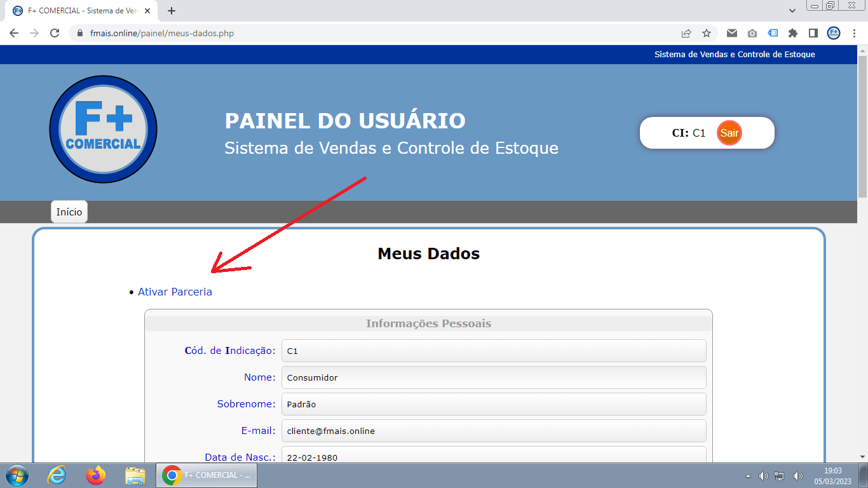868x488 pixels.
Task: Click the F+ COMERCIAL logo
Action: click(103, 129)
